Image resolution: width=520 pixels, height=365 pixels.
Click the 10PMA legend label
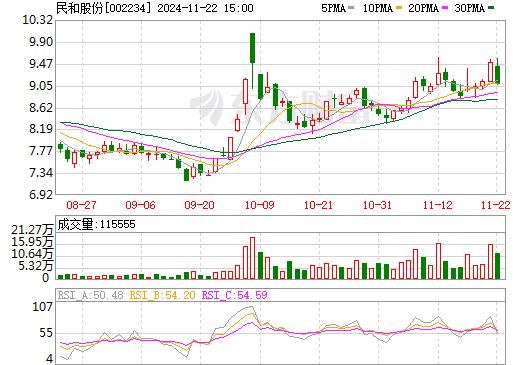click(x=377, y=8)
